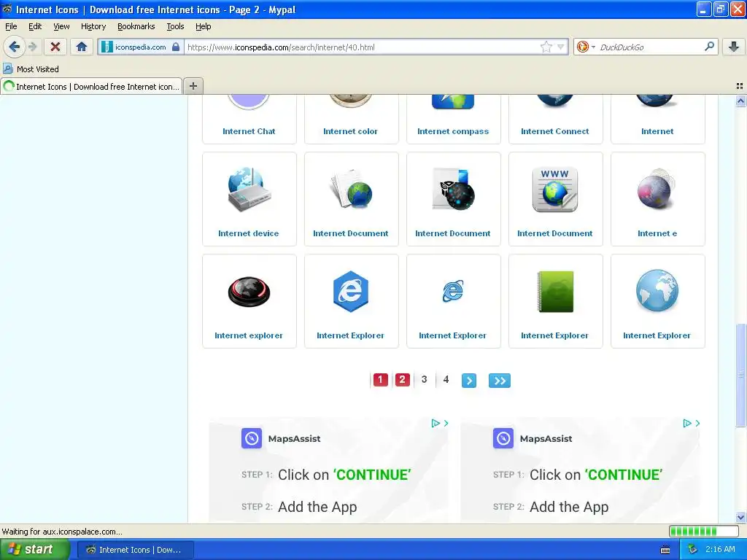Click the browser Back arrow button
The image size is (747, 560).
pyautogui.click(x=14, y=47)
